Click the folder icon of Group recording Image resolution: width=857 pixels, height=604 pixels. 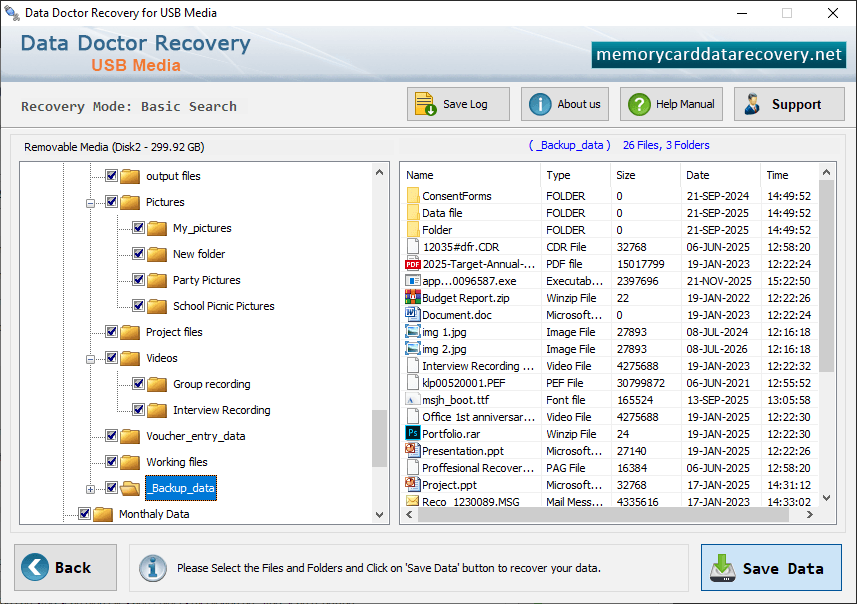click(157, 384)
